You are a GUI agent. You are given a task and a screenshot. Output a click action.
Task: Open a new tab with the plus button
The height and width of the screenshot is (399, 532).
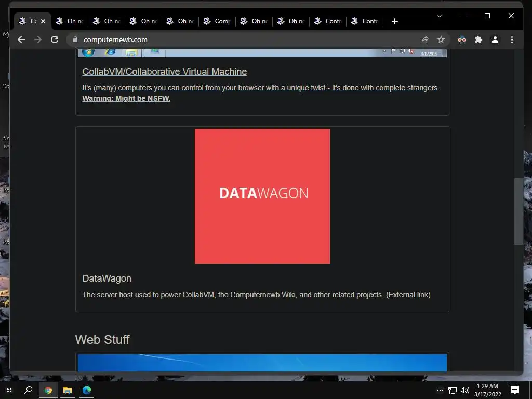point(395,21)
